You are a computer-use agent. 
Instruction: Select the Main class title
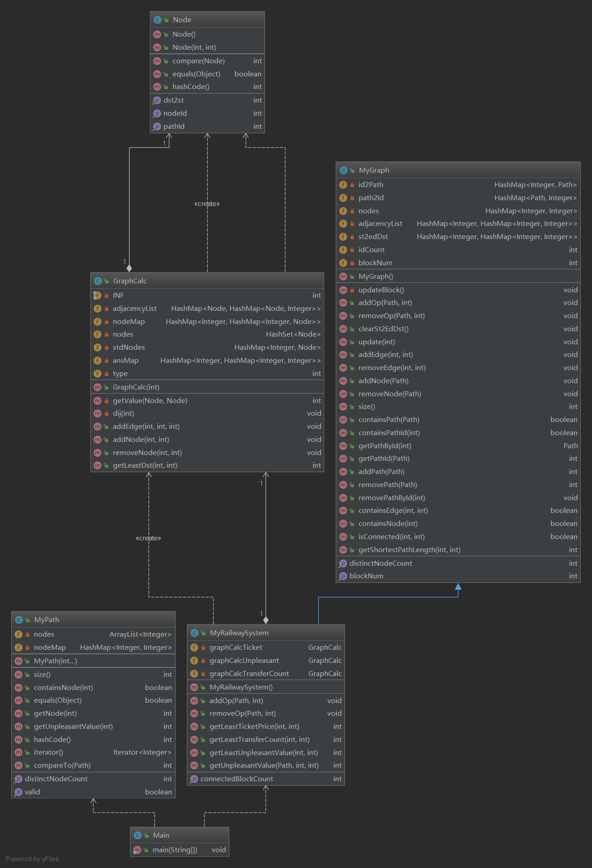[161, 835]
